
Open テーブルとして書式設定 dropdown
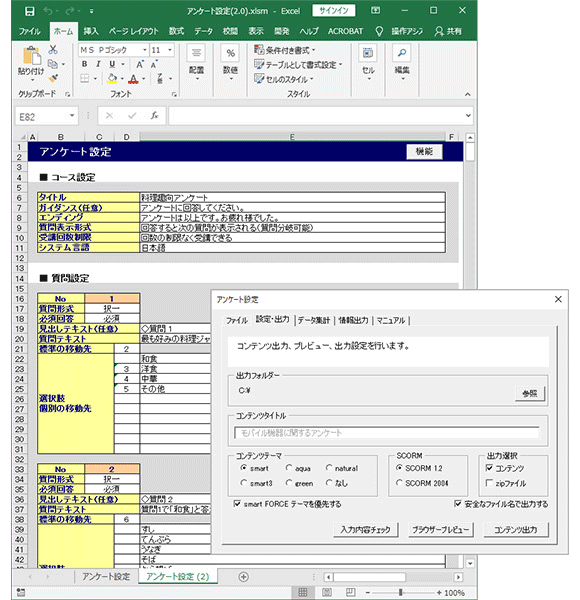[x=298, y=65]
